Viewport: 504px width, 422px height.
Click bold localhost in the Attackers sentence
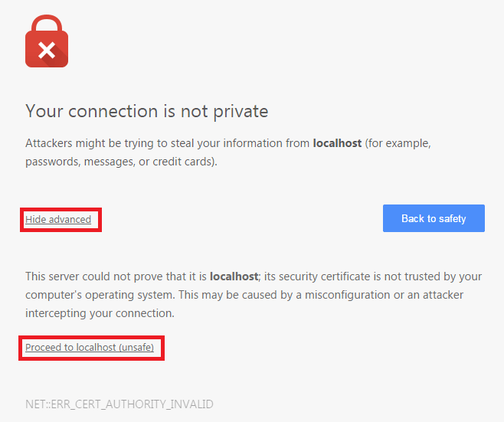point(337,143)
